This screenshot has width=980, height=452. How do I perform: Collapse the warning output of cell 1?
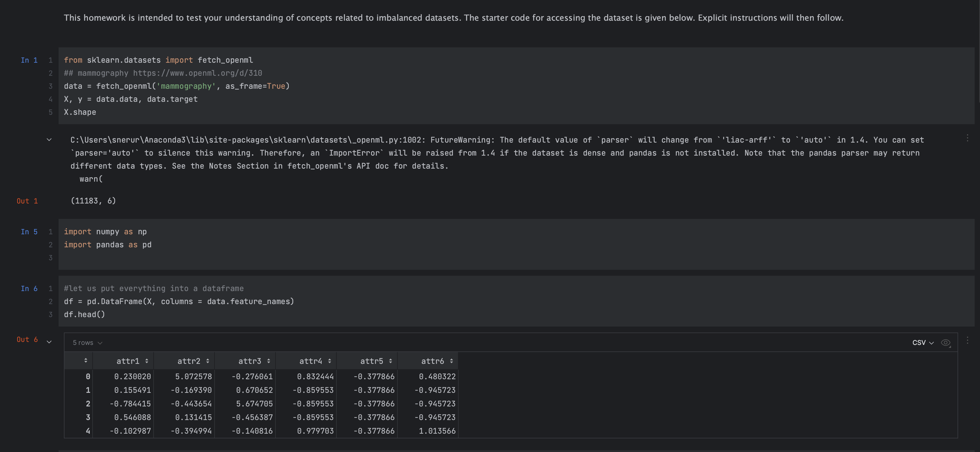pos(49,140)
